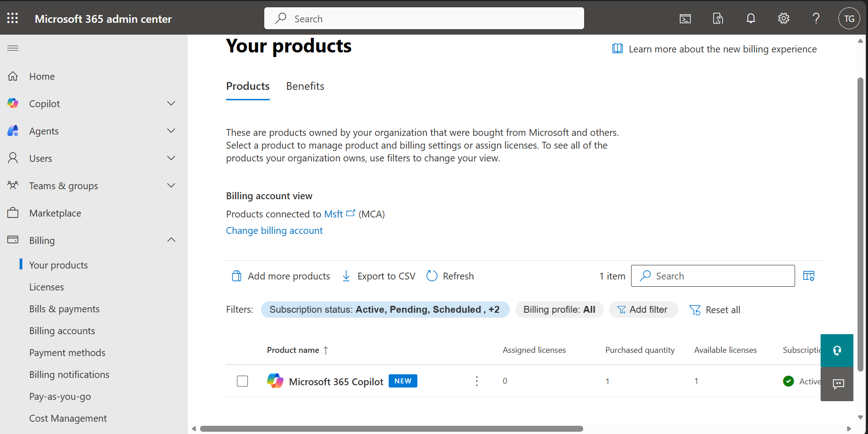Viewport: 868px width, 434px height.
Task: Click the sort arrow next to Product name
Action: point(326,350)
